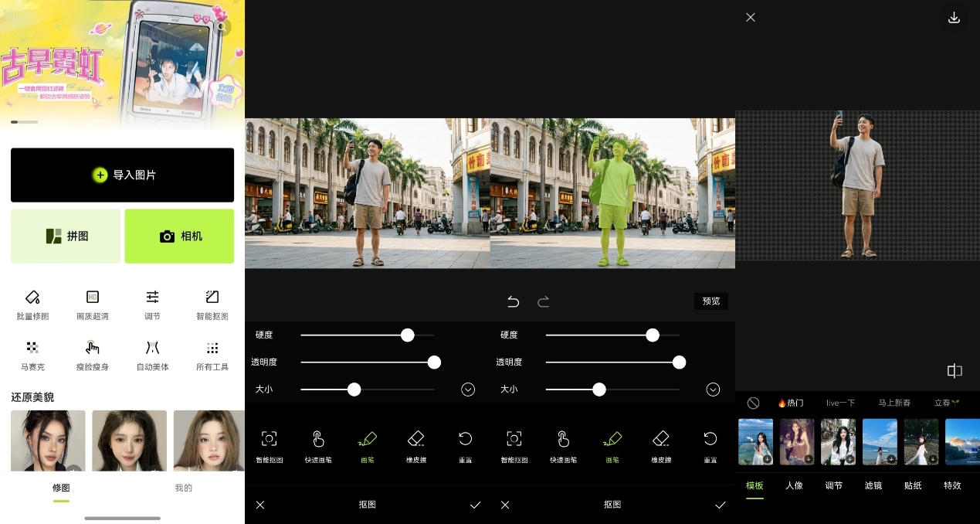980x524 pixels.
Task: Open third 还原美貌 face thumbnail
Action: pos(209,441)
